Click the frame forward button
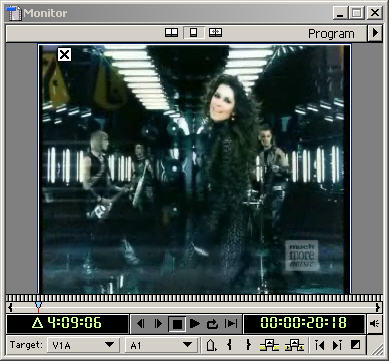 159,324
